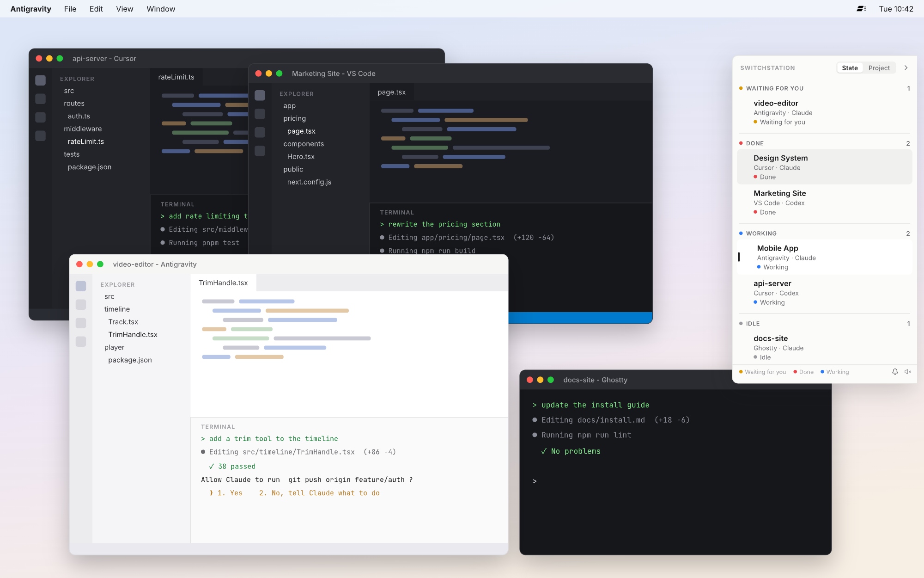Viewport: 924px width, 578px height.
Task: Select the video-editor session in Switchstation
Action: (x=824, y=112)
